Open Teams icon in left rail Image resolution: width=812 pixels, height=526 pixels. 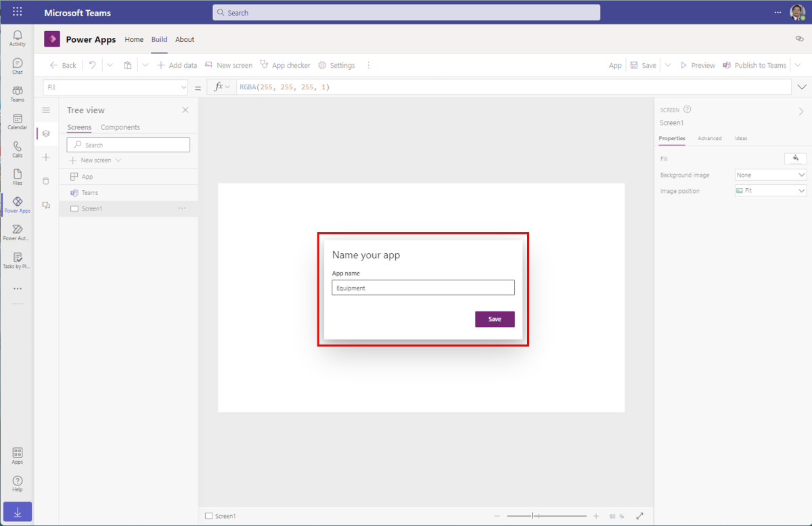[x=18, y=93]
